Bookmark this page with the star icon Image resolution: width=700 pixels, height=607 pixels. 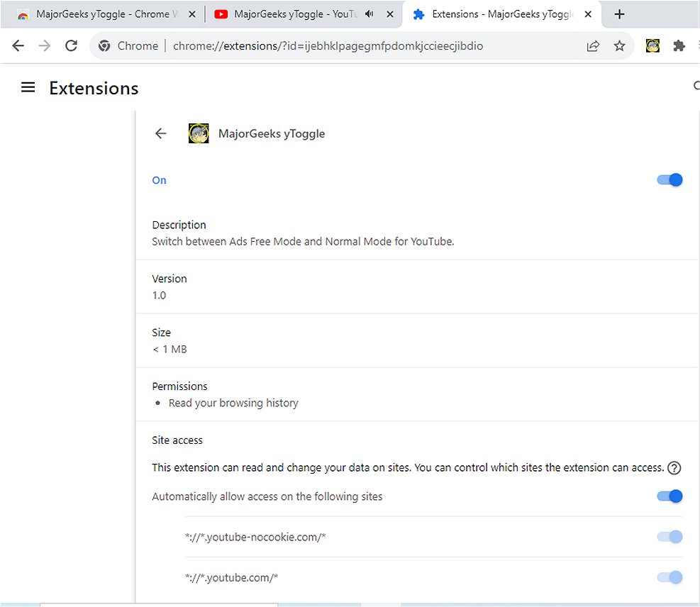click(619, 46)
